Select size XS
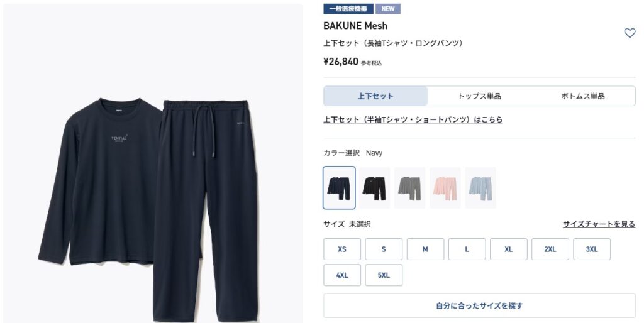Viewport: 644px width, 323px height. (341, 249)
